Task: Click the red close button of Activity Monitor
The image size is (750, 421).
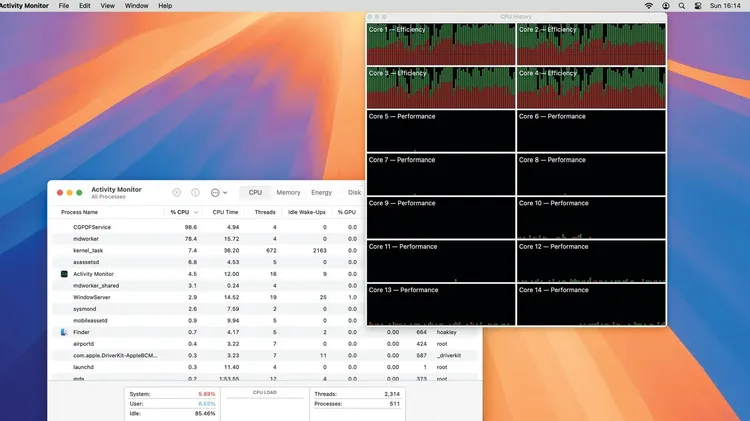Action: (60, 192)
